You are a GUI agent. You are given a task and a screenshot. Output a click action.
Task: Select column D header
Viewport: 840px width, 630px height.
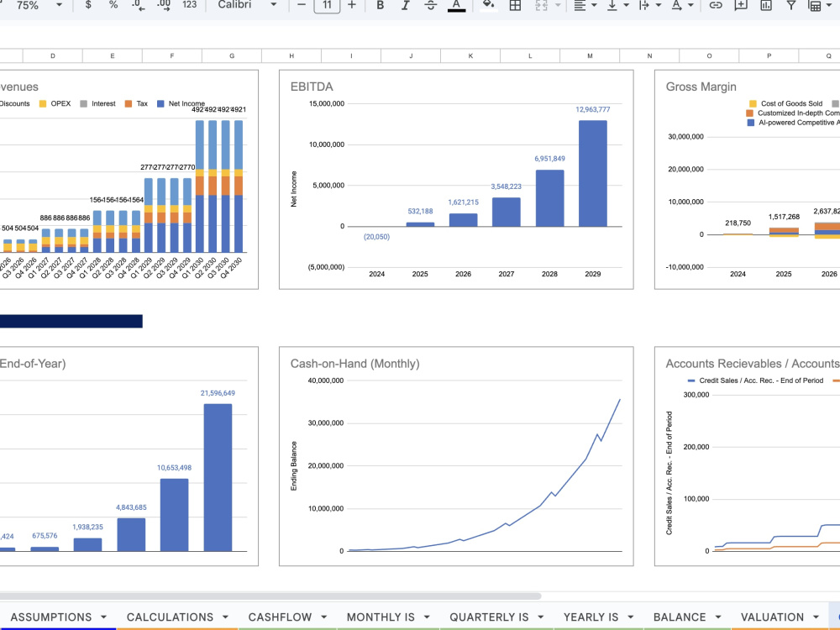point(52,55)
